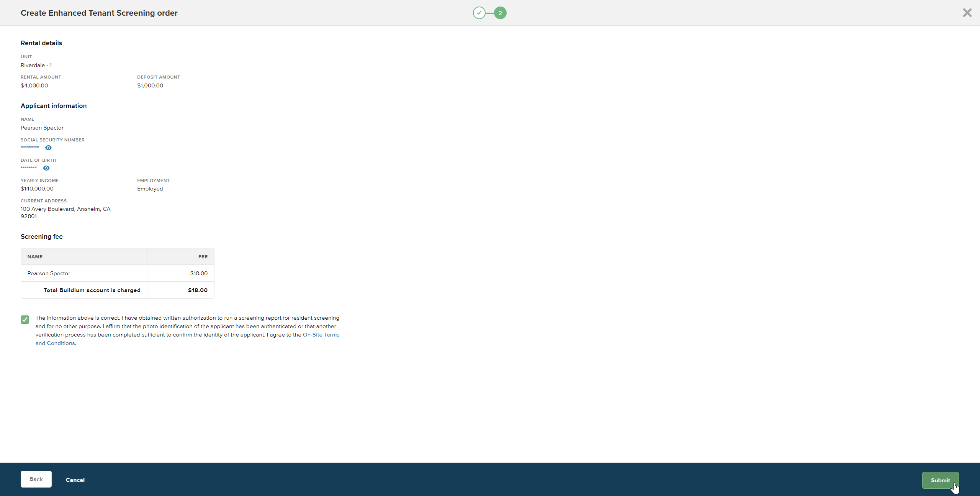
Task: Click the FEE column header
Action: point(203,257)
